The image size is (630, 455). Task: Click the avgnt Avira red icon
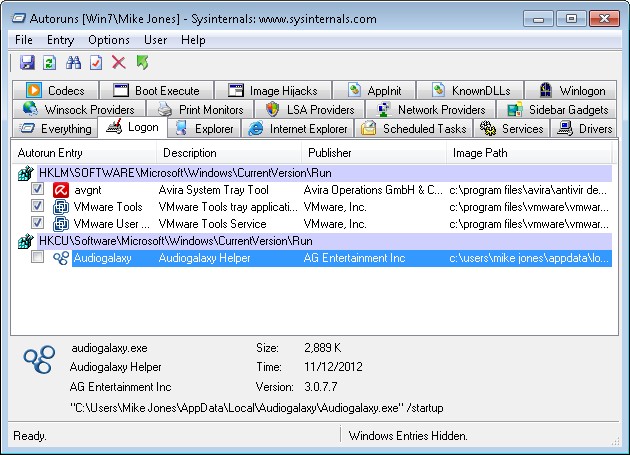click(61, 190)
